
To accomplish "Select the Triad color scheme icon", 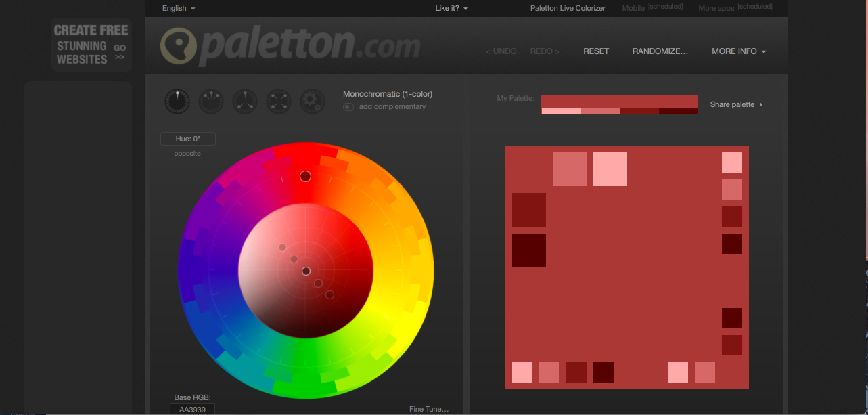I will (x=245, y=102).
